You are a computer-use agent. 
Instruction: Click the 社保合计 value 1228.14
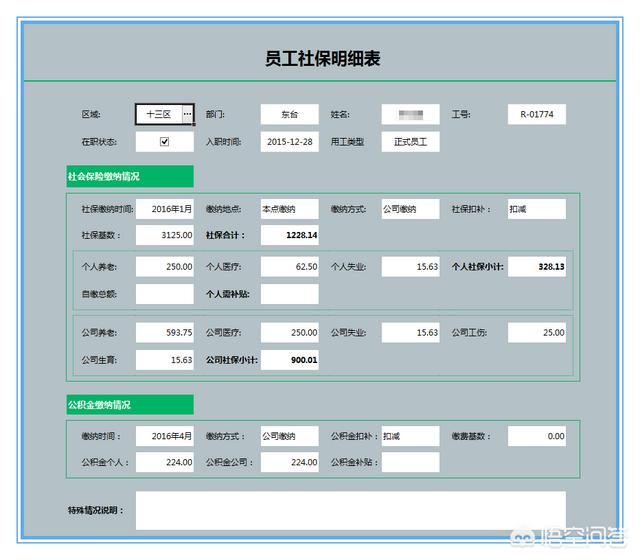pyautogui.click(x=290, y=235)
